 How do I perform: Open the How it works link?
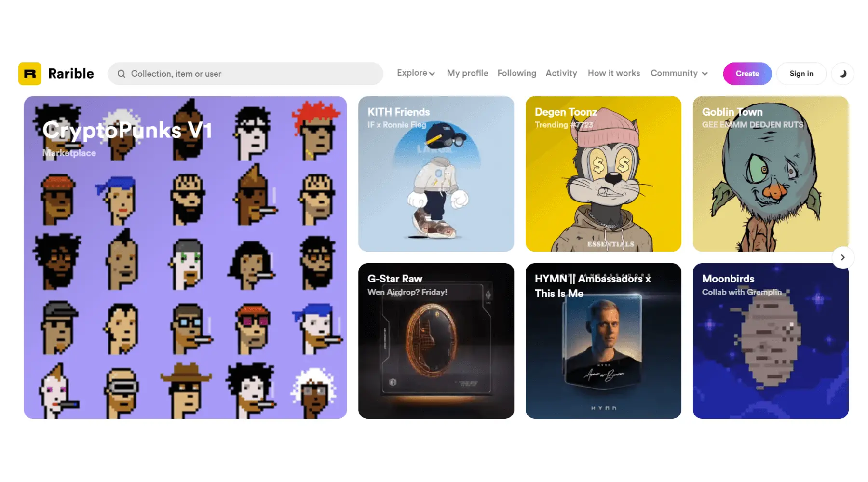[614, 73]
